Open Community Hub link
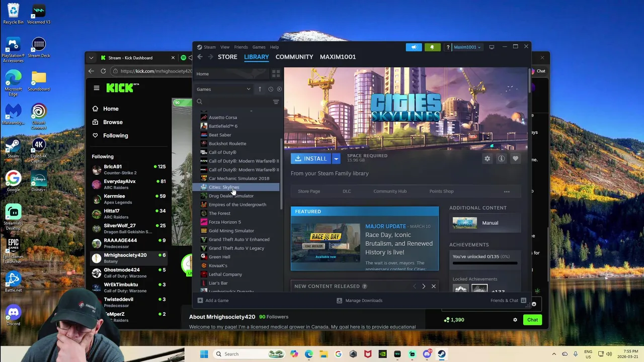 [390, 191]
